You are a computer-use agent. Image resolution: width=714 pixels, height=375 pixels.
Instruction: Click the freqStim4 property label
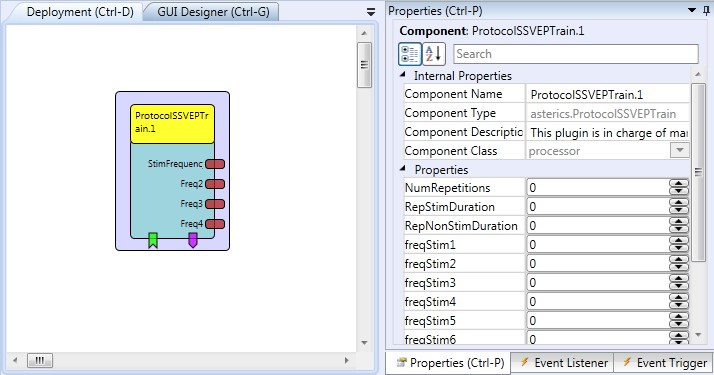point(430,302)
